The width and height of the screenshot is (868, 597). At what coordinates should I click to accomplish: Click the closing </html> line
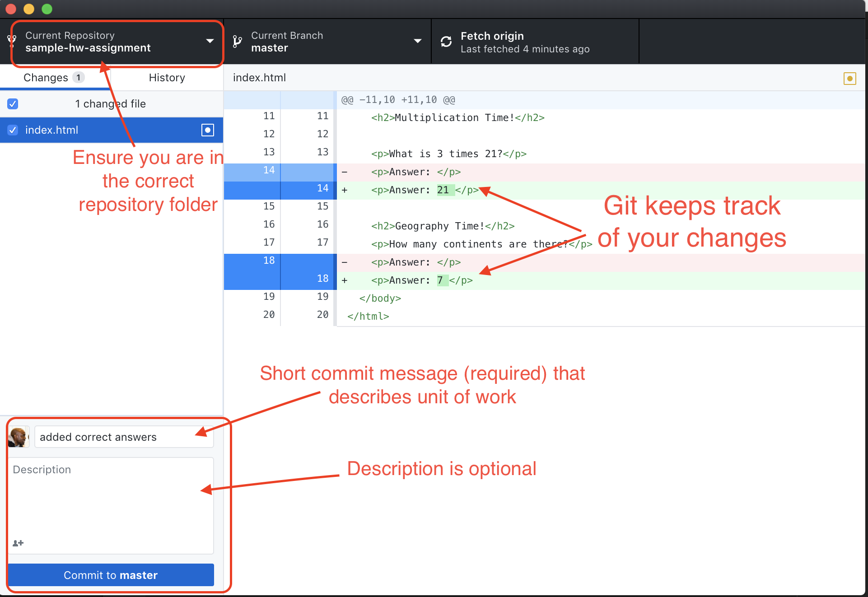coord(368,317)
